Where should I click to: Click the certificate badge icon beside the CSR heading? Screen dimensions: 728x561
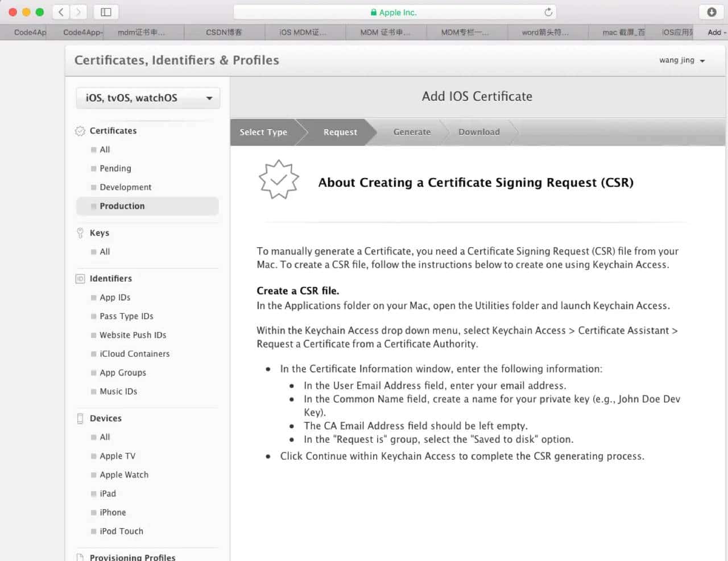(x=279, y=180)
